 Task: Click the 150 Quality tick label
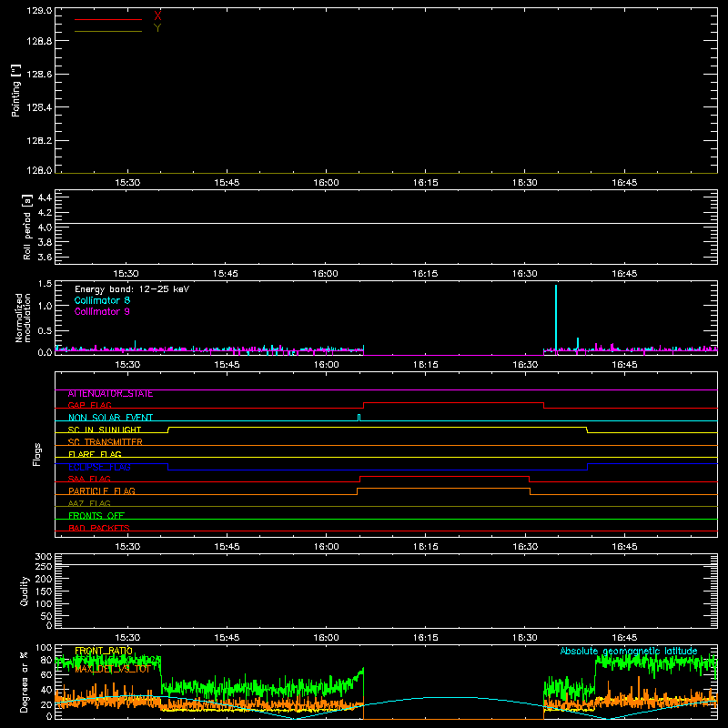click(44, 592)
